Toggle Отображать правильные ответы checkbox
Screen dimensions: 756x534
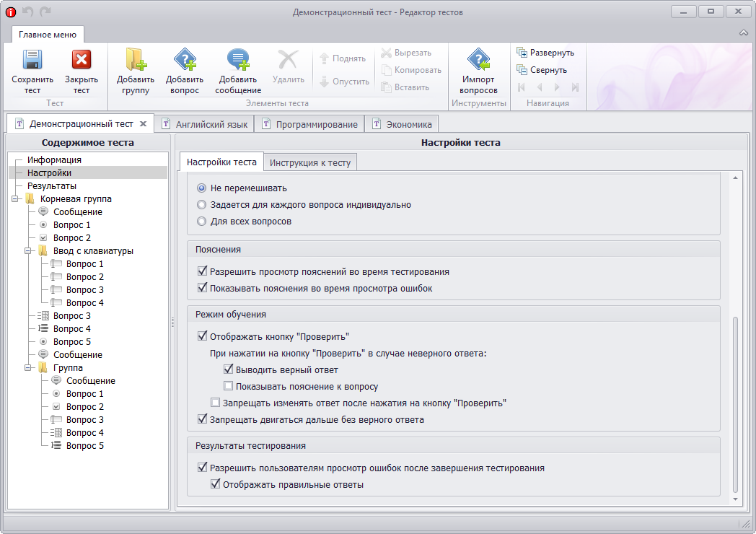pyautogui.click(x=216, y=484)
